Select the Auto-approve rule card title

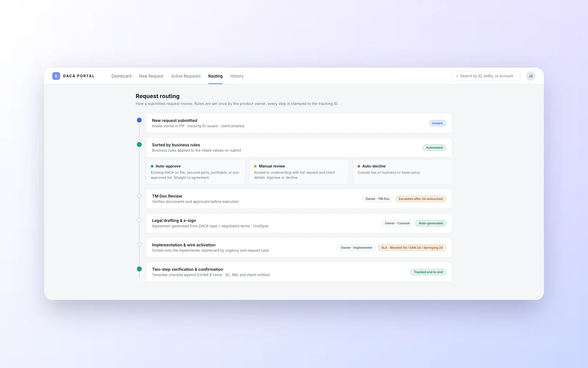[168, 166]
